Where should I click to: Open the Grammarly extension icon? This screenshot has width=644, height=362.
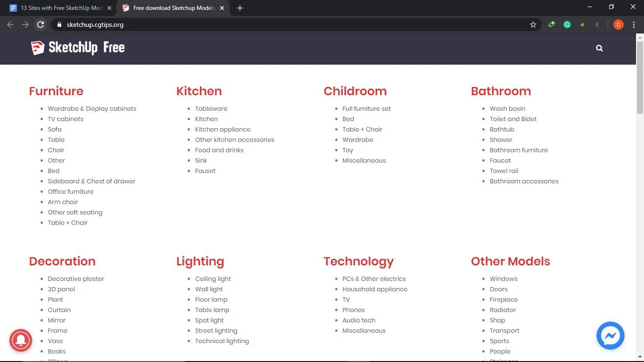coord(567,24)
